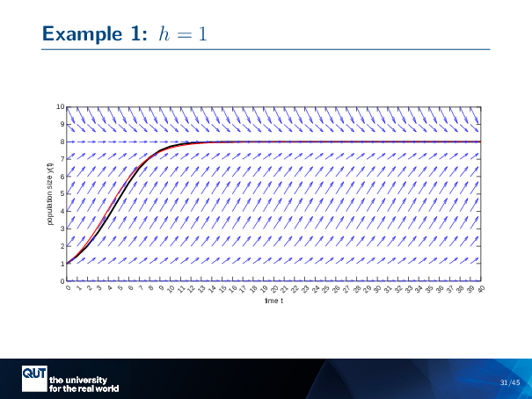Click the horizontal blue rule under the title
The height and width of the screenshot is (399, 532).
point(266,50)
